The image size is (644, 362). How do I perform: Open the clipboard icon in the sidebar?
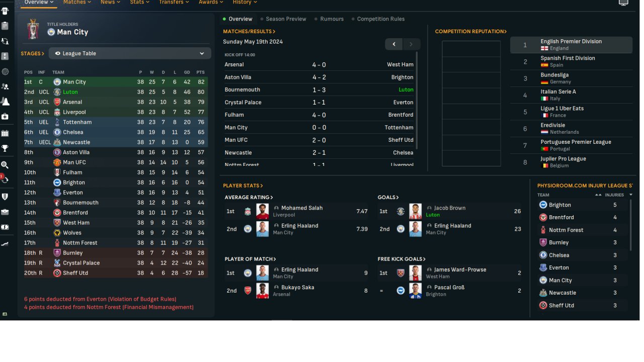pos(5,26)
